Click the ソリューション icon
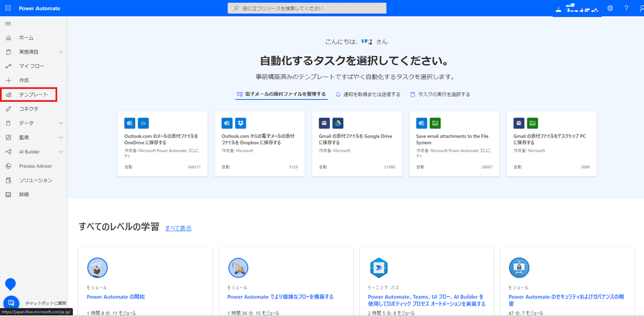The width and height of the screenshot is (644, 317). point(8,180)
